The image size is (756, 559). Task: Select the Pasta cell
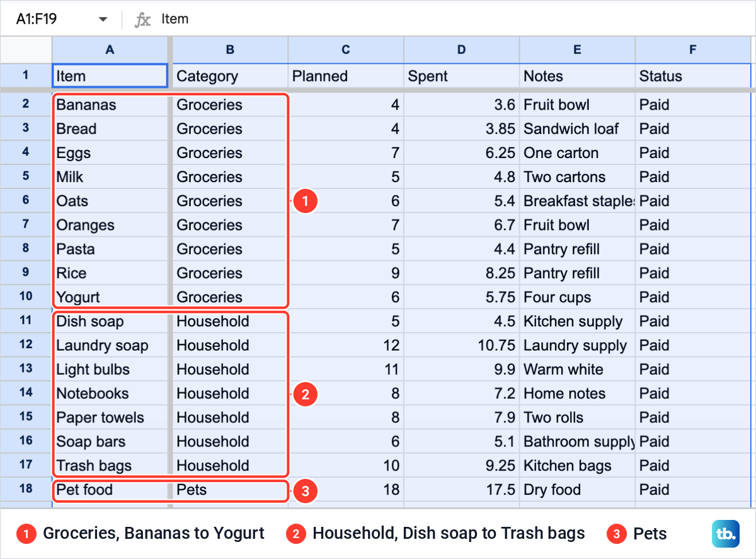pyautogui.click(x=110, y=249)
